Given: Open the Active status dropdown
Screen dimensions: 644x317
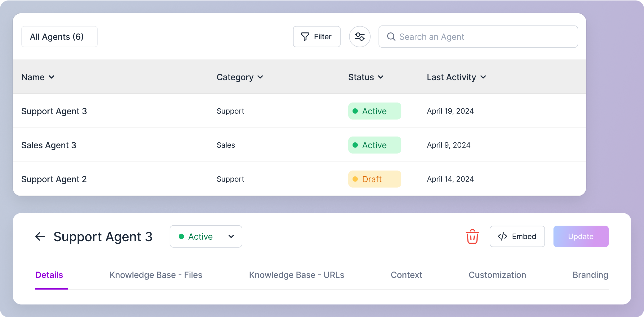Looking at the screenshot, I should [x=206, y=236].
